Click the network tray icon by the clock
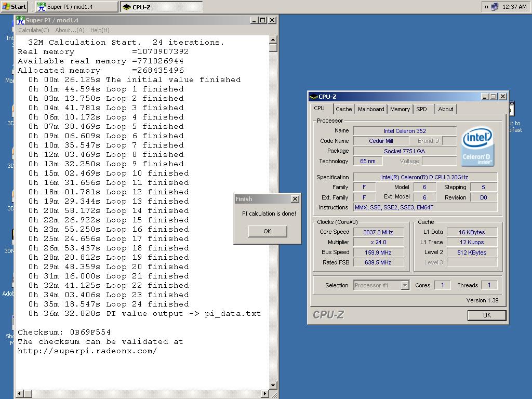The height and width of the screenshot is (399, 532). 495,7
